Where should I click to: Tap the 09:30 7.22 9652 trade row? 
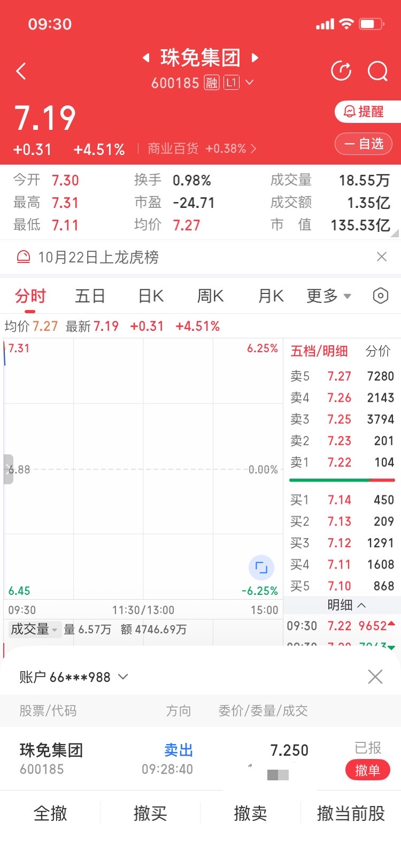point(341,626)
